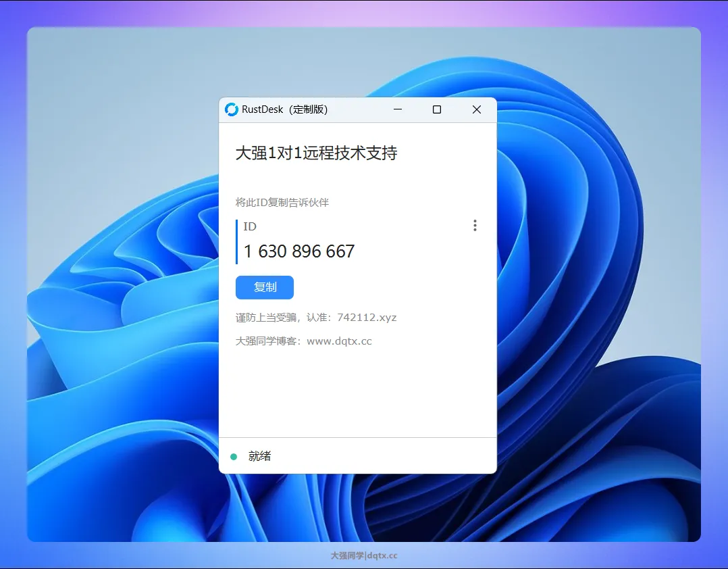
Task: Click the blue vertical bar beside ID
Action: point(237,241)
